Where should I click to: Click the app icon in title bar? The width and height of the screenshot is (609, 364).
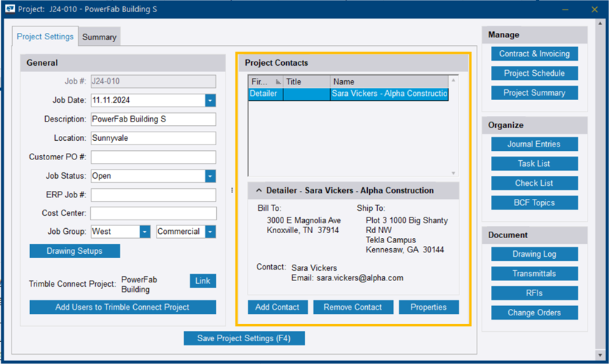10,9
